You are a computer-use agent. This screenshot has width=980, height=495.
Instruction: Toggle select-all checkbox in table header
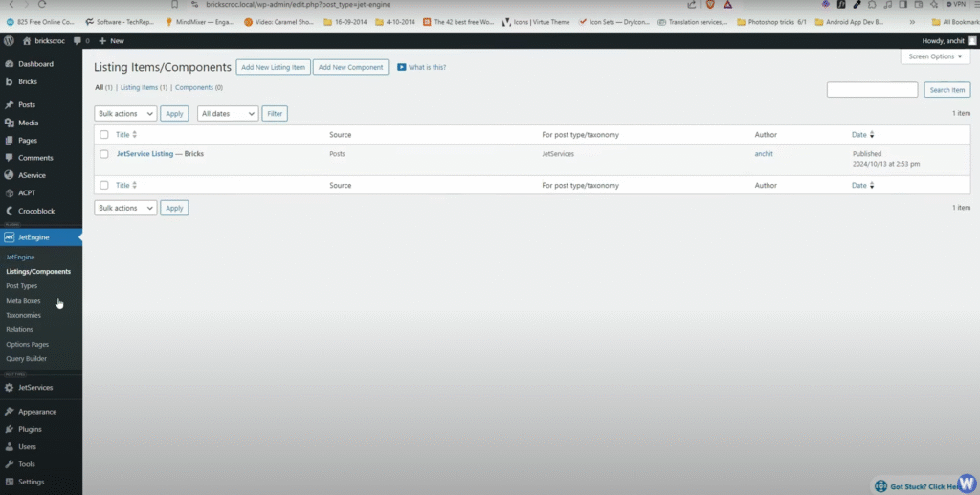click(x=104, y=135)
